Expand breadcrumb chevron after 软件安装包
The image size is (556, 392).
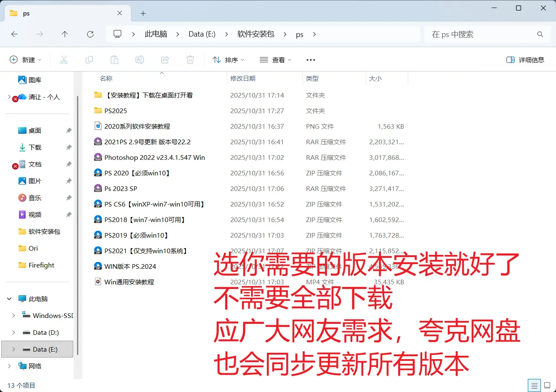[285, 34]
